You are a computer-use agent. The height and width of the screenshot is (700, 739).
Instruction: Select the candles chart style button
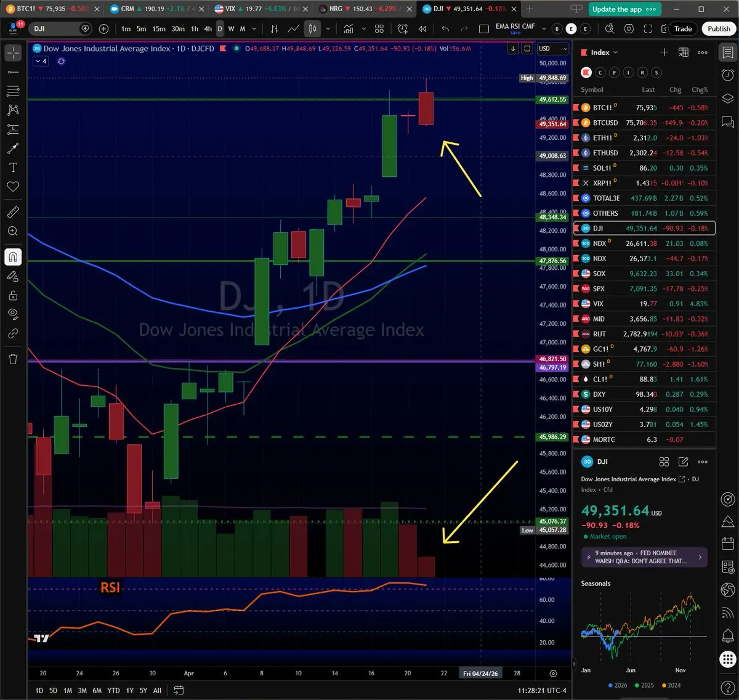click(312, 29)
